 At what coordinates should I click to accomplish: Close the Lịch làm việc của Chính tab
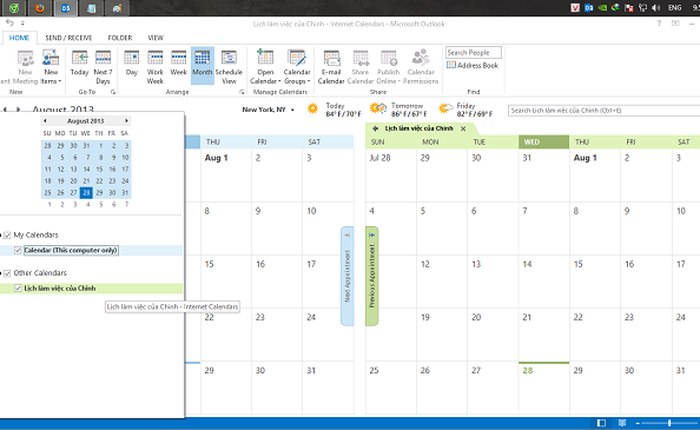[463, 129]
